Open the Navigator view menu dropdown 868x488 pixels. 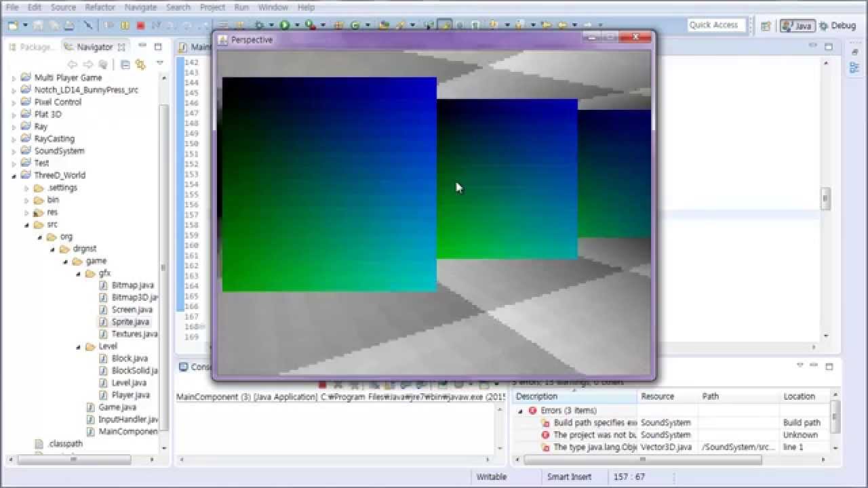click(x=159, y=63)
